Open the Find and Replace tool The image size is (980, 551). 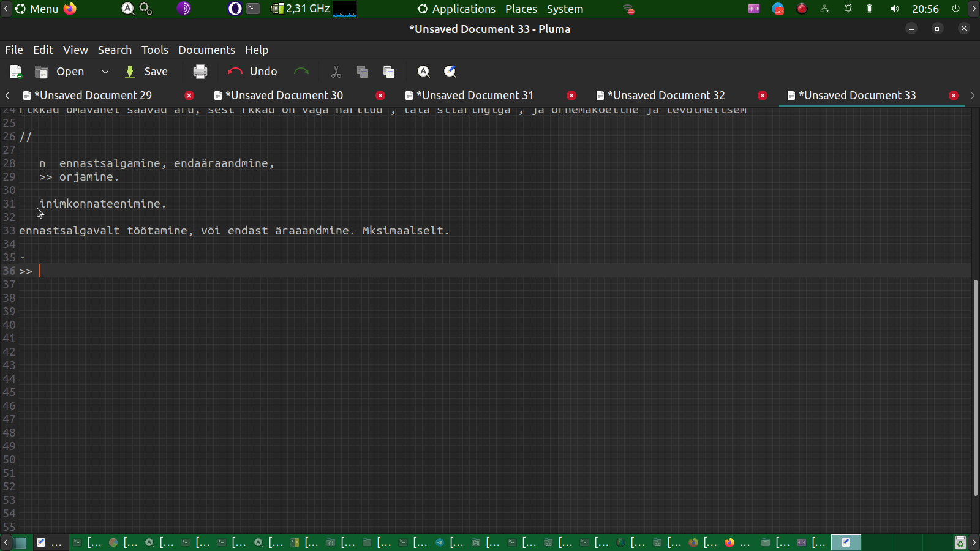pos(450,72)
